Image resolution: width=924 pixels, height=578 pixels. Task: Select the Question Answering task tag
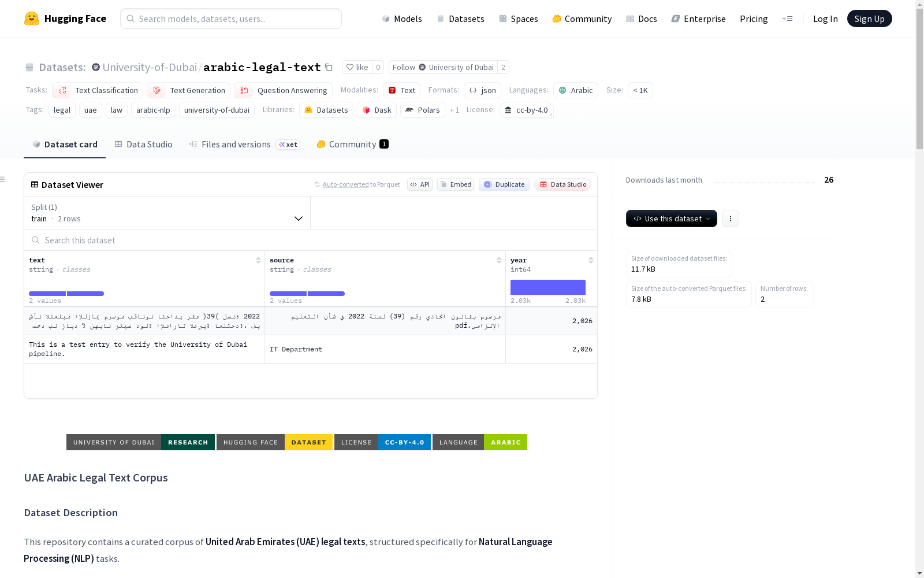point(283,90)
